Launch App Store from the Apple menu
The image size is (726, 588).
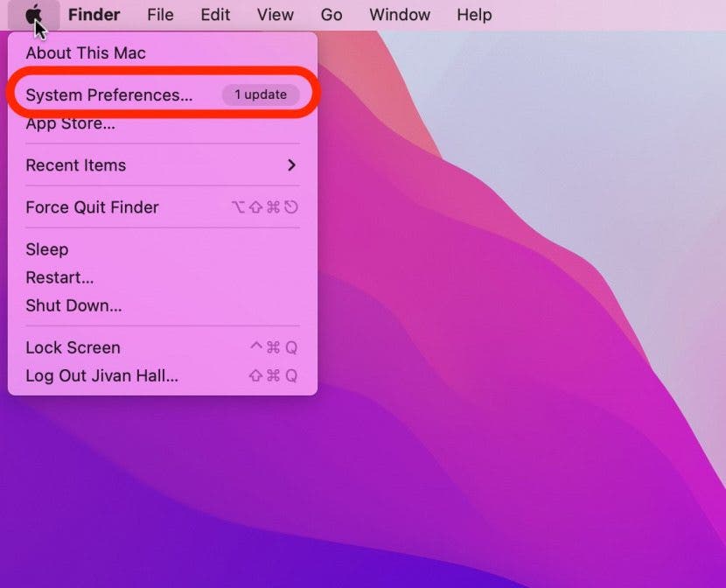[x=70, y=124]
